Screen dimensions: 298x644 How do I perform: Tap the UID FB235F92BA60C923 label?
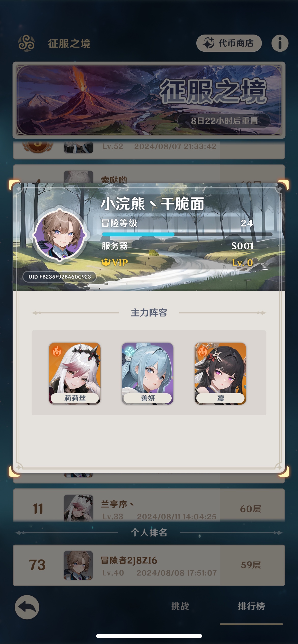click(x=60, y=277)
